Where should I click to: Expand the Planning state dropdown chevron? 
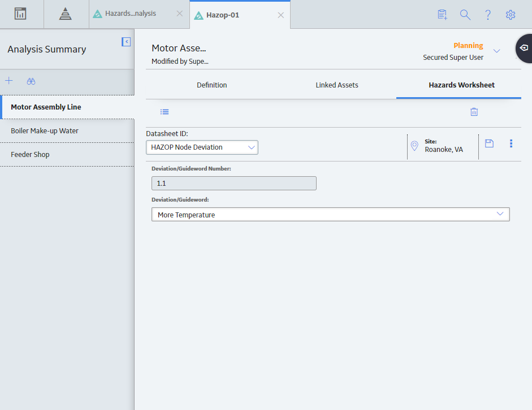coord(497,51)
